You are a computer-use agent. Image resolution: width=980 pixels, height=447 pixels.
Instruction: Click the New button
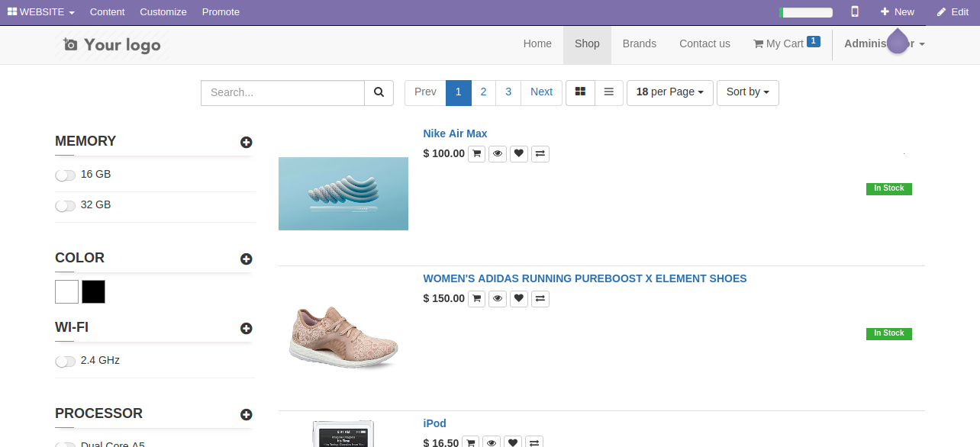[x=898, y=12]
